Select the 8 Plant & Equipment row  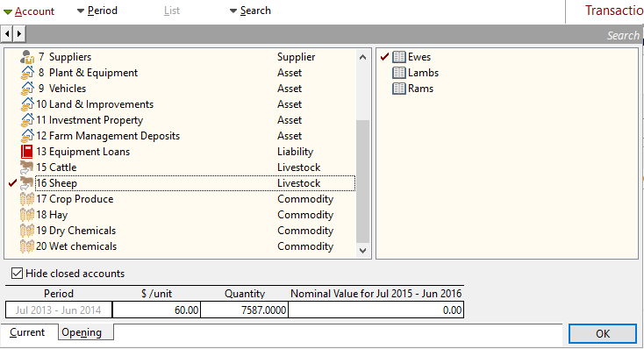click(x=187, y=73)
